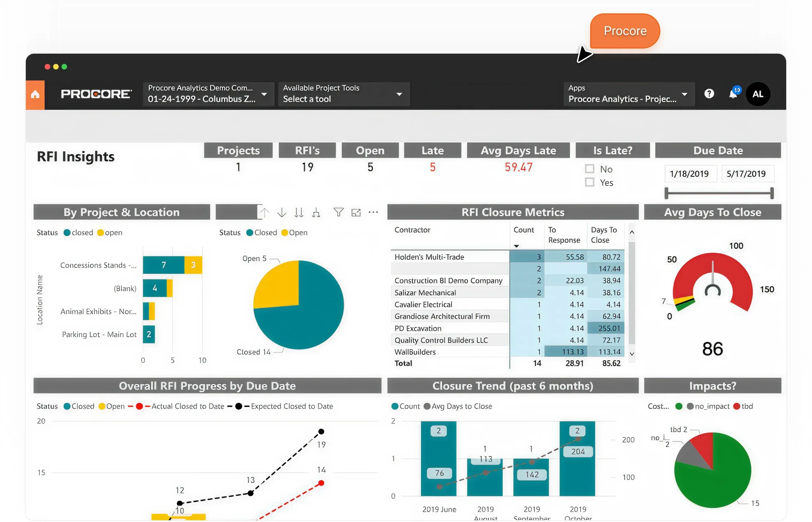Expand all down one level icon

tap(316, 213)
